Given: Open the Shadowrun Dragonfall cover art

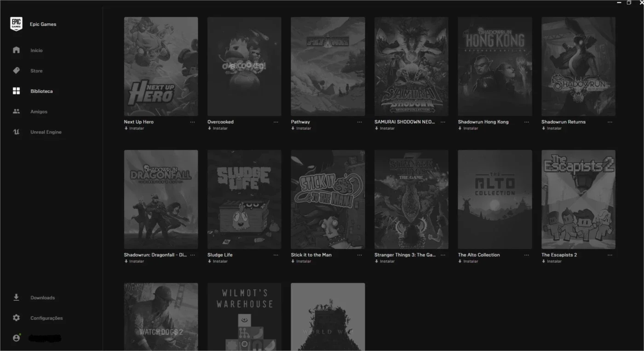Looking at the screenshot, I should pos(161,199).
